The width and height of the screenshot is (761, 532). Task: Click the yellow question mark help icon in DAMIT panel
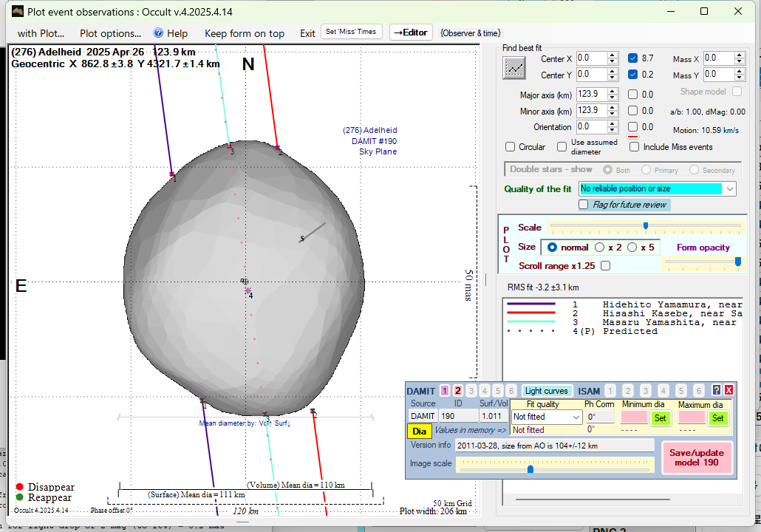[716, 390]
